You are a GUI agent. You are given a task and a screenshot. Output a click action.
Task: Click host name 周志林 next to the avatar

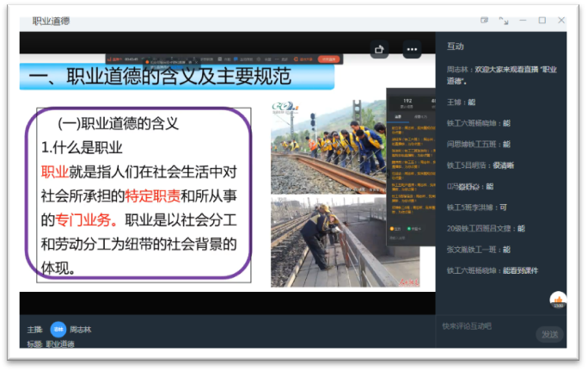[x=80, y=329]
